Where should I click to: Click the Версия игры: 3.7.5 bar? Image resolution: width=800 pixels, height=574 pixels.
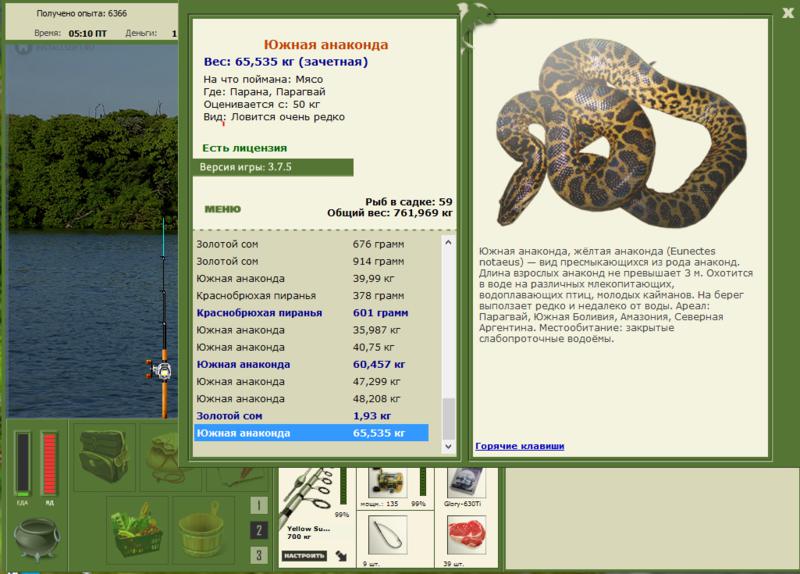273,167
